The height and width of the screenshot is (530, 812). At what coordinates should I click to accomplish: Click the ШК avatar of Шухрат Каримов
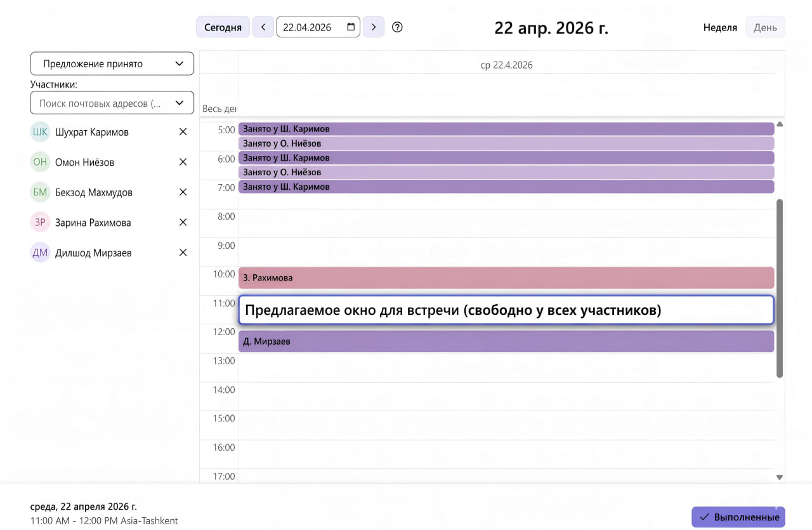pos(40,132)
